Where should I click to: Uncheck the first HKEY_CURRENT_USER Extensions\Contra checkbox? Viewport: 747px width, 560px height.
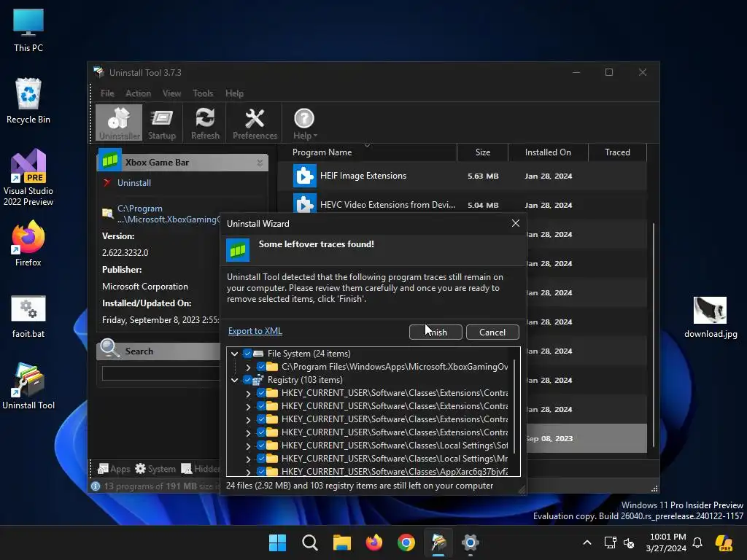click(261, 393)
